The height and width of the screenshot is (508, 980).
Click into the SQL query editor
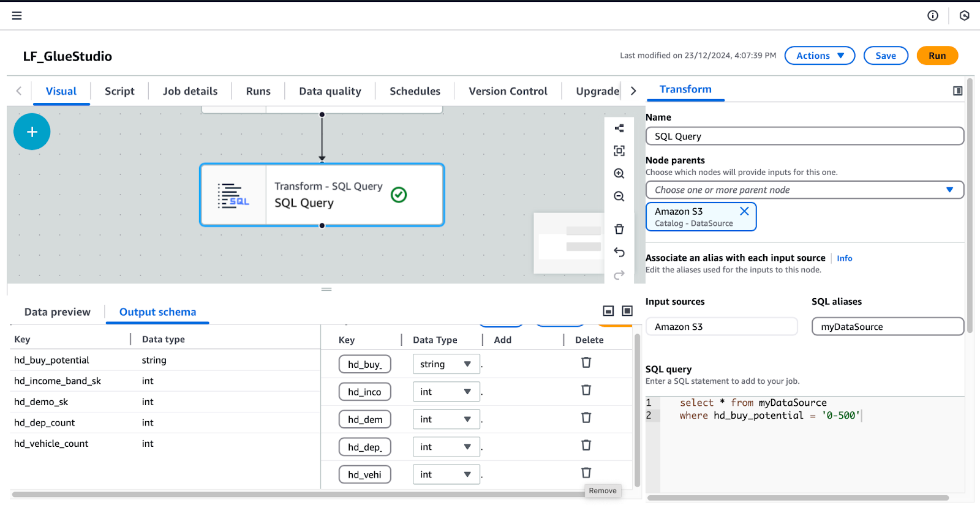(x=812, y=444)
